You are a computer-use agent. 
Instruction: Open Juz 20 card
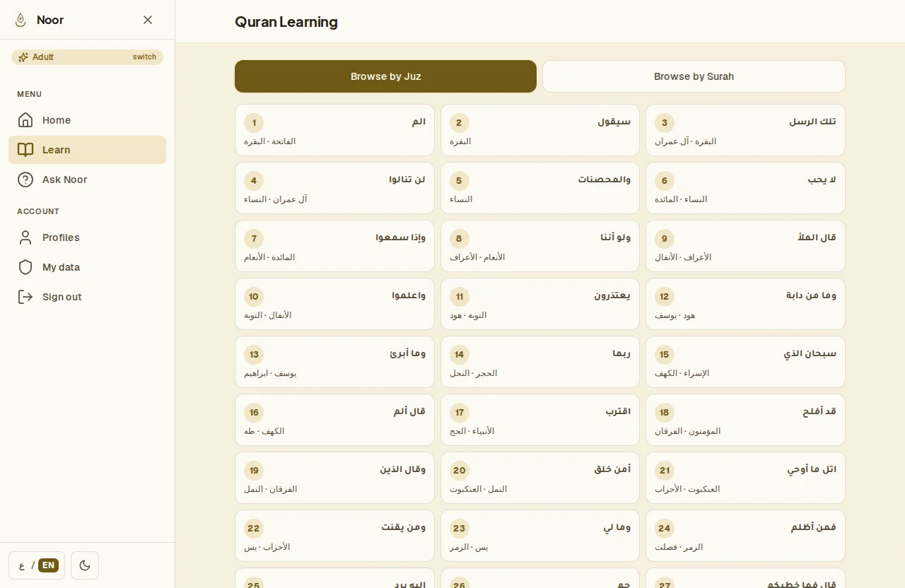click(x=540, y=478)
